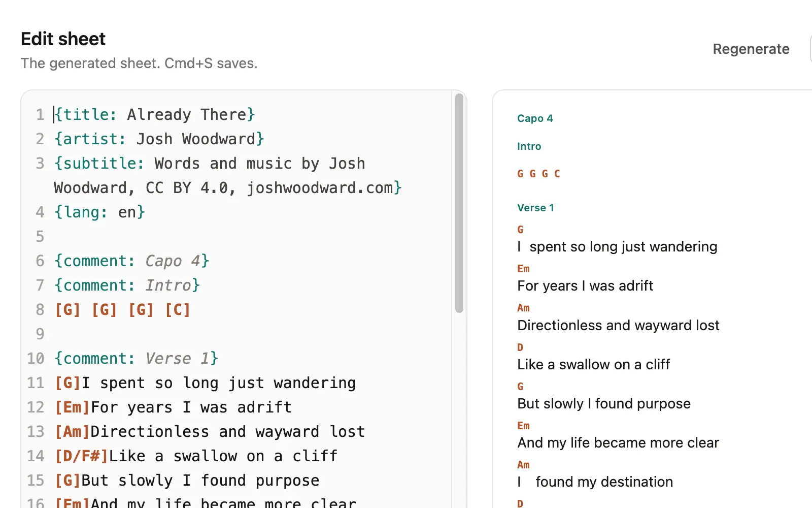The height and width of the screenshot is (508, 812).
Task: Click 'Capo 4' label in the preview
Action: tap(535, 118)
